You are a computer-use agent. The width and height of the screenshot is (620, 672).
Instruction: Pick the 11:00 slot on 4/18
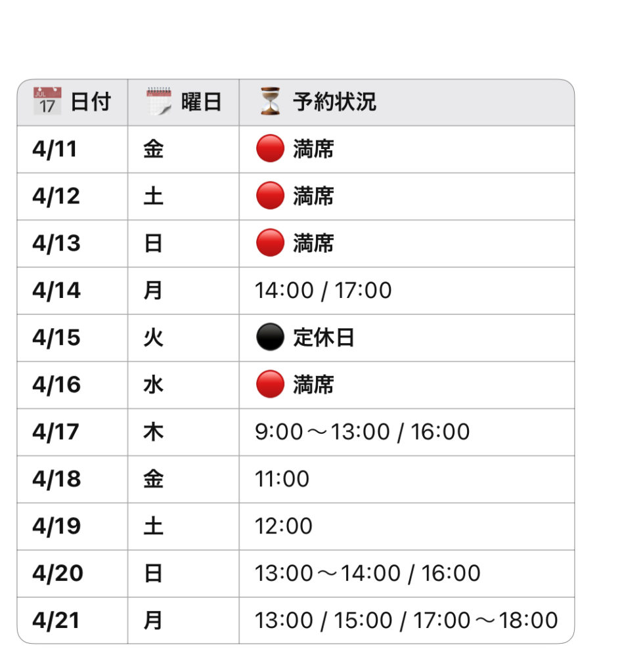click(282, 479)
